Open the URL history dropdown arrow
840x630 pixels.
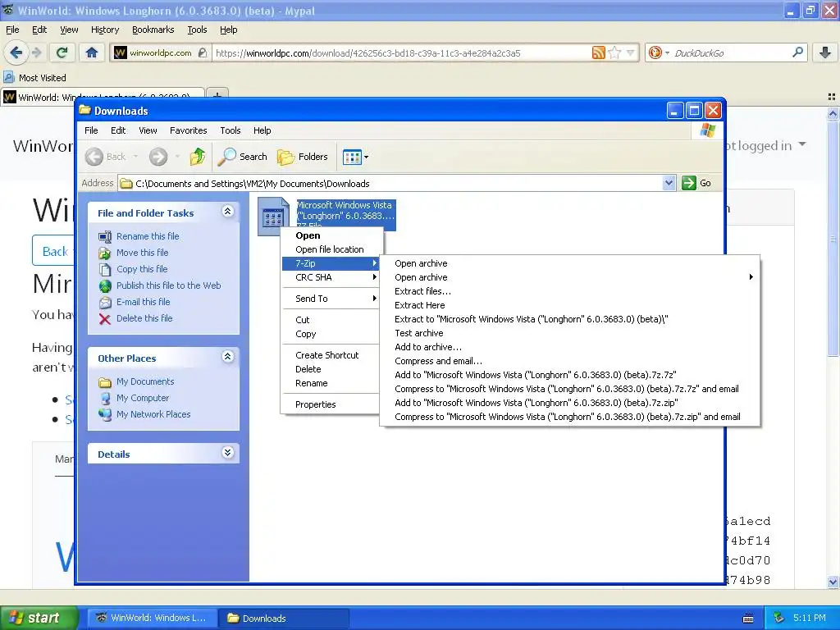[x=631, y=52]
